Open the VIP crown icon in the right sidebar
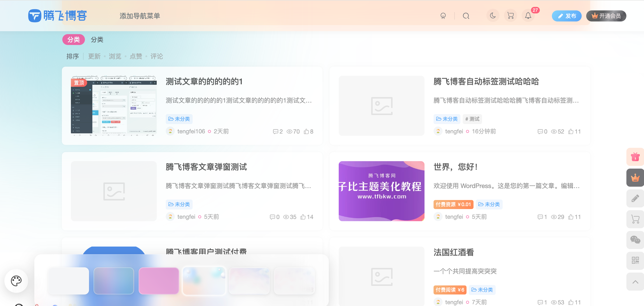Image resolution: width=644 pixels, height=306 pixels. pos(635,178)
